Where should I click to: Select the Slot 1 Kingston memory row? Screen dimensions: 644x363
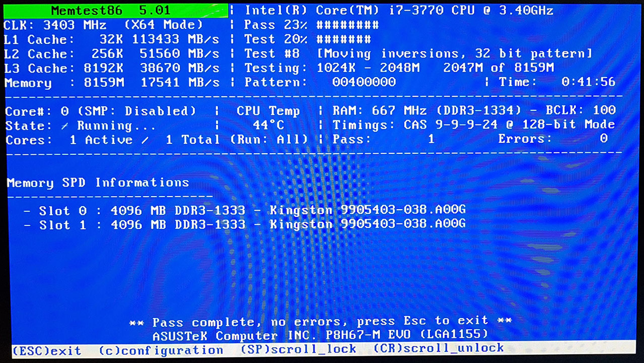point(245,224)
